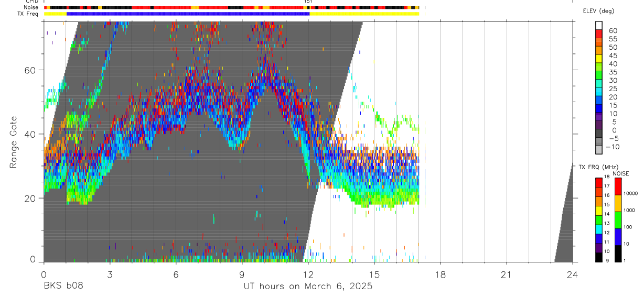Click the '30' label on ELEV colorbar
The height and width of the screenshot is (297, 644).
(613, 81)
